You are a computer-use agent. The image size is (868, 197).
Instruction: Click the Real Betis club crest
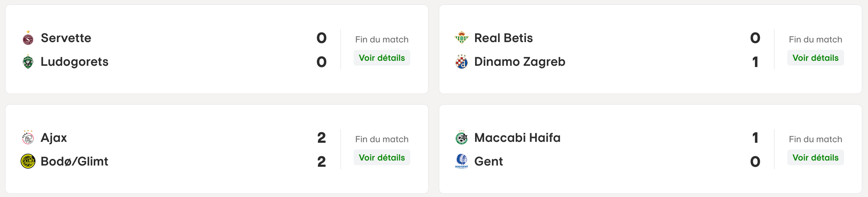[462, 38]
